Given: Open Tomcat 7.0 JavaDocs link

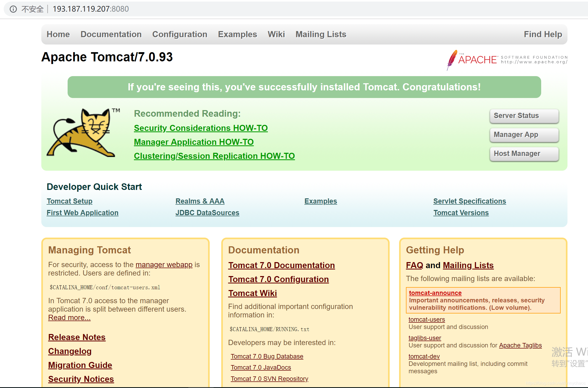Looking at the screenshot, I should [261, 367].
